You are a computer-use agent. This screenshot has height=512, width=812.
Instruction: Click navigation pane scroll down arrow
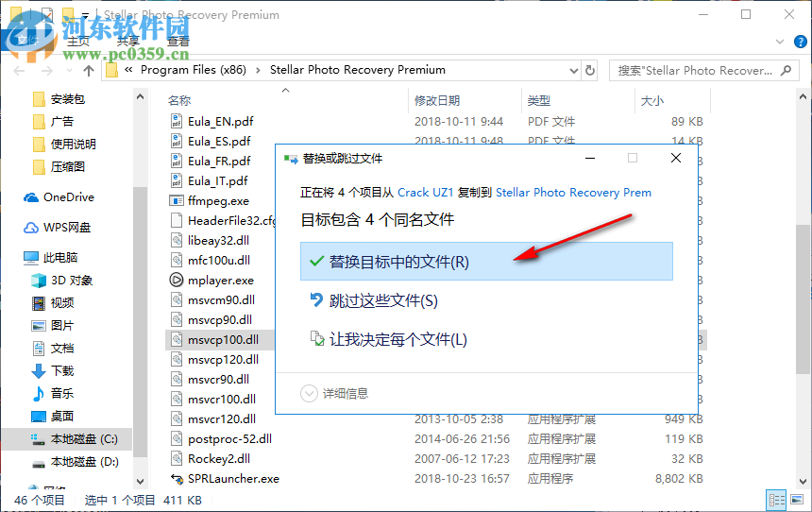[x=141, y=482]
